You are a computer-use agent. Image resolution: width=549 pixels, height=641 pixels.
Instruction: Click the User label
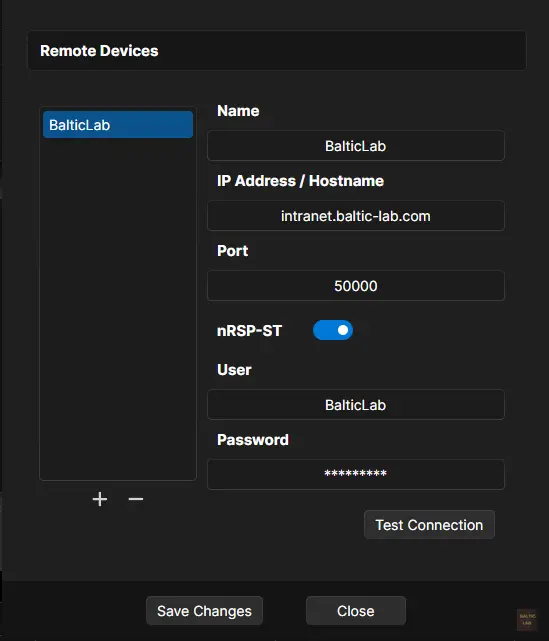pyautogui.click(x=234, y=370)
